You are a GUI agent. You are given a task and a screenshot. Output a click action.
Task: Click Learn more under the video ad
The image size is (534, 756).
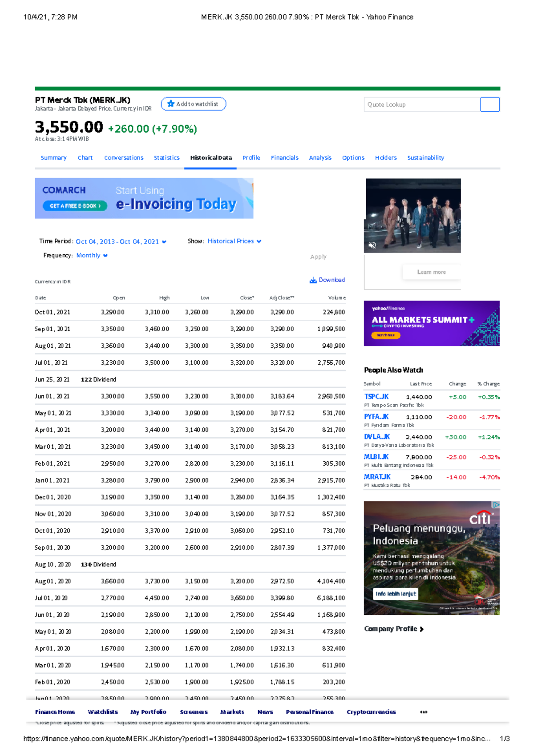[x=431, y=272]
